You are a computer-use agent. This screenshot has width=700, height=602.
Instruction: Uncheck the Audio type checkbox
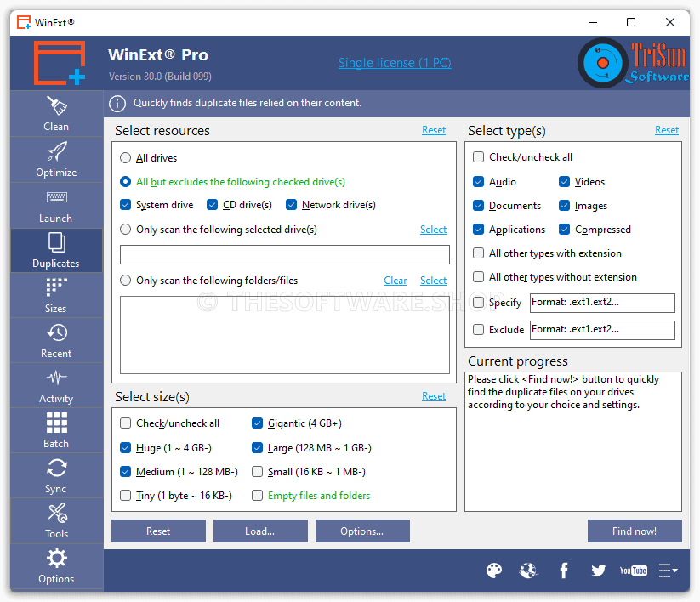click(x=478, y=182)
